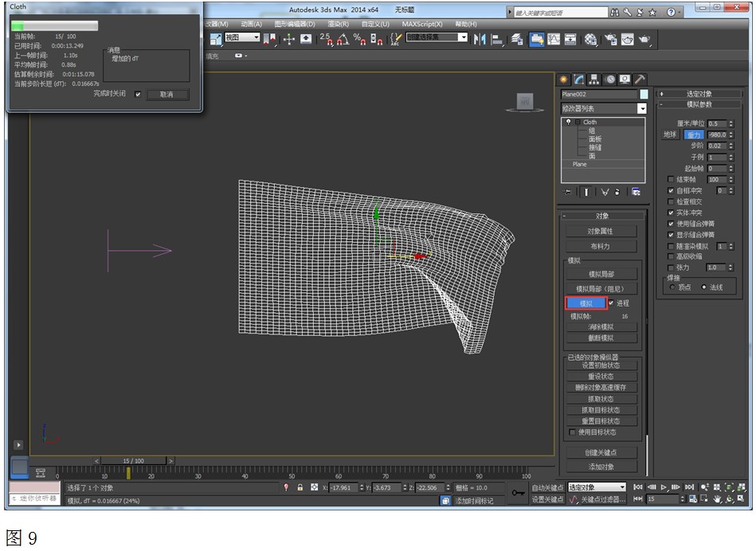
Task: Click Remove Modifier from stack icon
Action: (x=617, y=192)
